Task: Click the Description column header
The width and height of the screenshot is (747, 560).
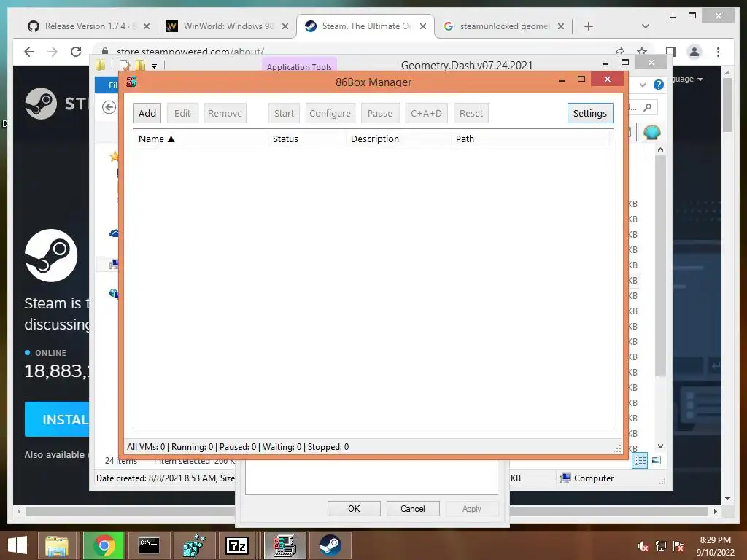Action: pos(375,139)
